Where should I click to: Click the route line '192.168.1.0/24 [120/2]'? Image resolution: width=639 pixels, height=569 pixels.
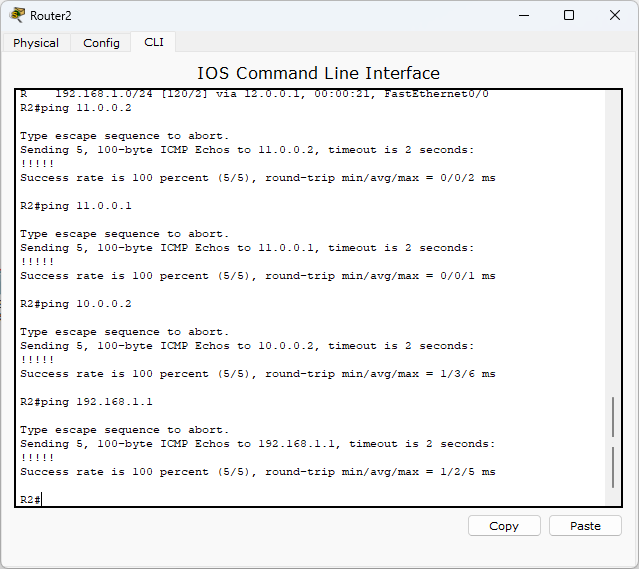pos(254,94)
